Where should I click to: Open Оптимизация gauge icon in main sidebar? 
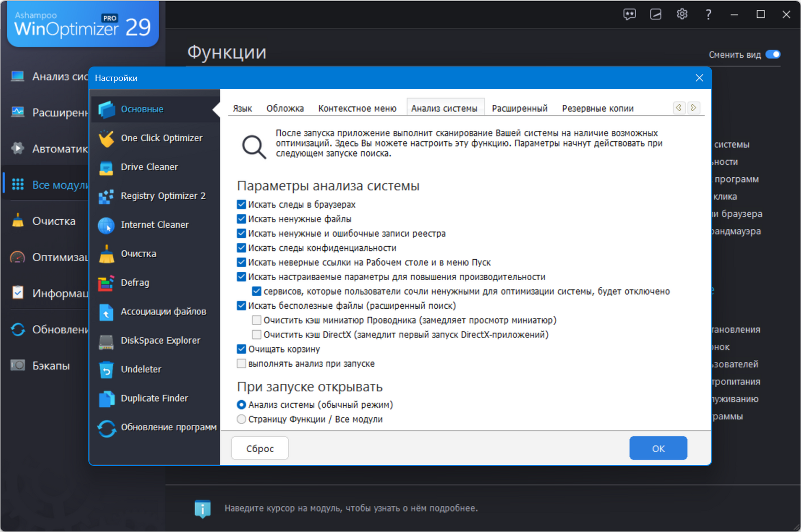18,257
